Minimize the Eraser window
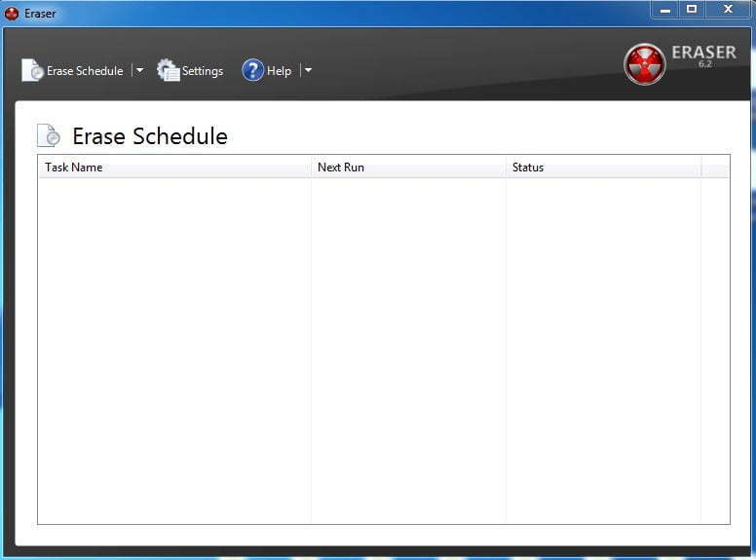Image resolution: width=756 pixels, height=560 pixels. (x=665, y=10)
